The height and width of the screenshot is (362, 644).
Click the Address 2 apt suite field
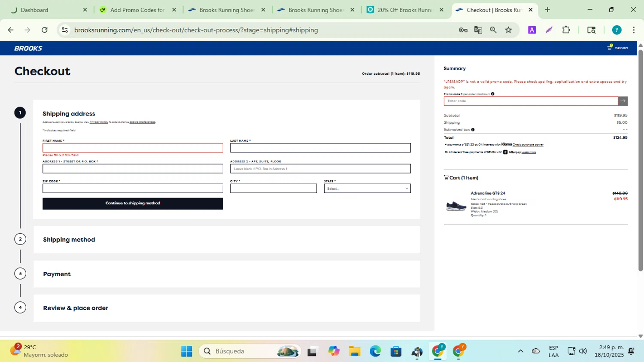coord(320,169)
